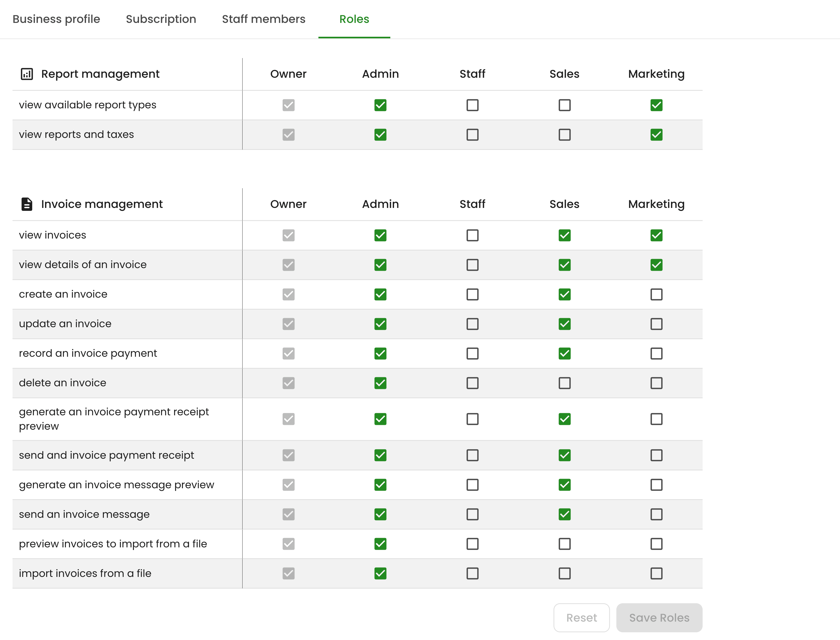The image size is (840, 640).
Task: Switch to the Subscription tab
Action: pos(161,19)
